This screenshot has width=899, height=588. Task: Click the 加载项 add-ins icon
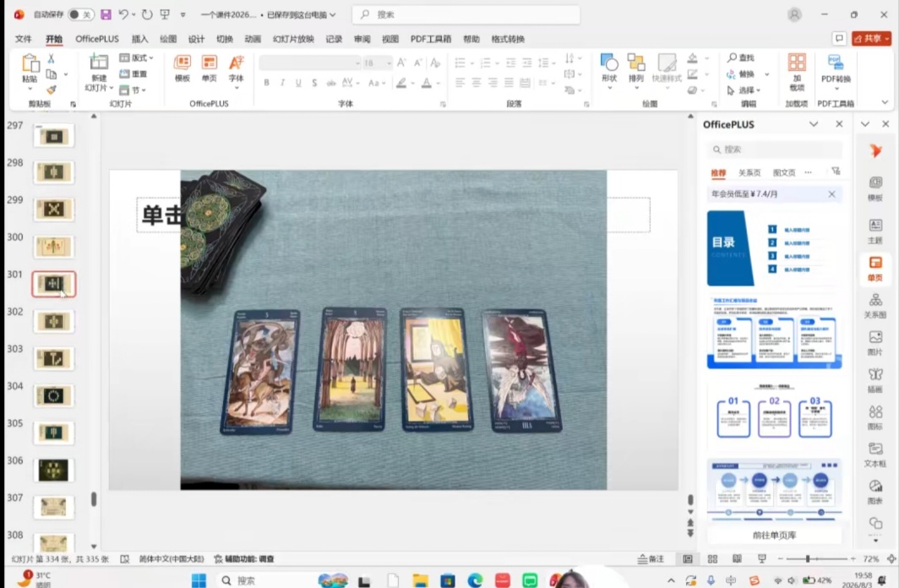(797, 62)
